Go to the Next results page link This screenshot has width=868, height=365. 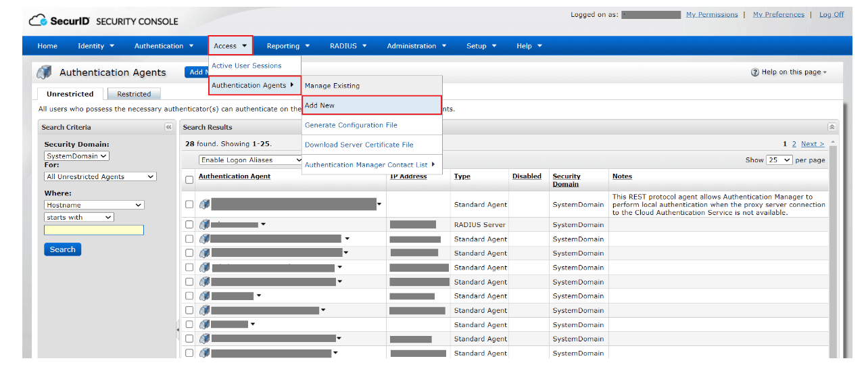click(812, 144)
